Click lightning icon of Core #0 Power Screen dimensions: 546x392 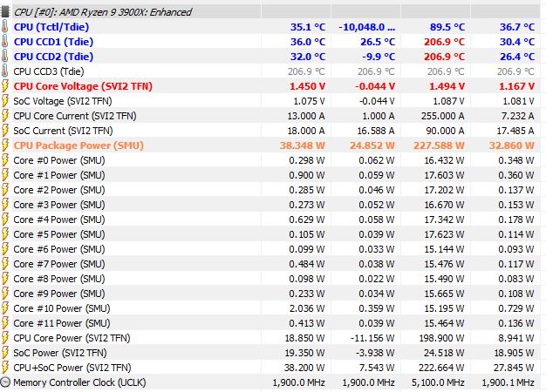[x=5, y=160]
